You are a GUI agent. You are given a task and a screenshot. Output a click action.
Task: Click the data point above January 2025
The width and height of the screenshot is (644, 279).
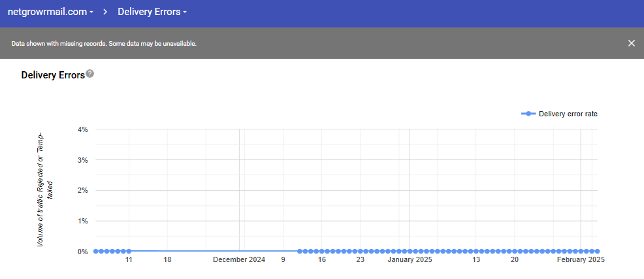point(410,251)
